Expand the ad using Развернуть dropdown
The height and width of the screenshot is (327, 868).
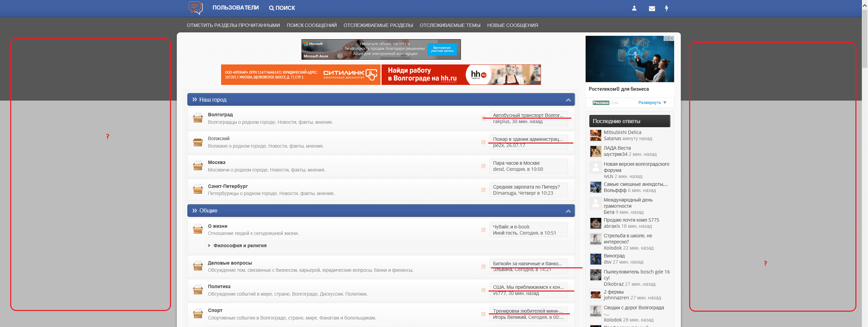pyautogui.click(x=652, y=103)
